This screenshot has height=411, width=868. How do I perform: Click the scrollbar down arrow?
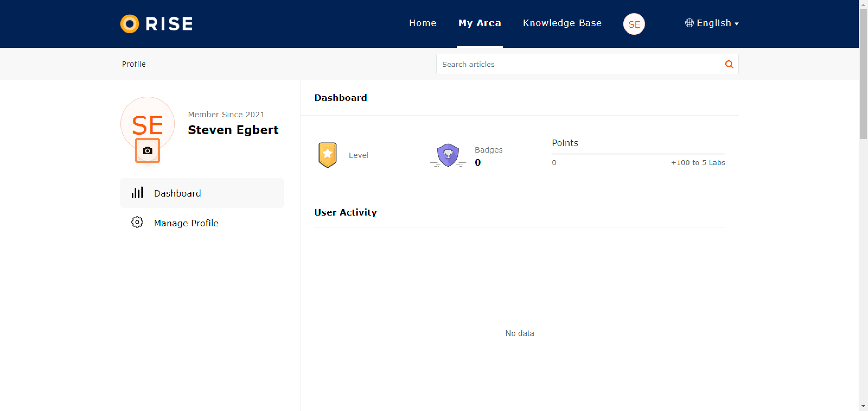pyautogui.click(x=863, y=406)
